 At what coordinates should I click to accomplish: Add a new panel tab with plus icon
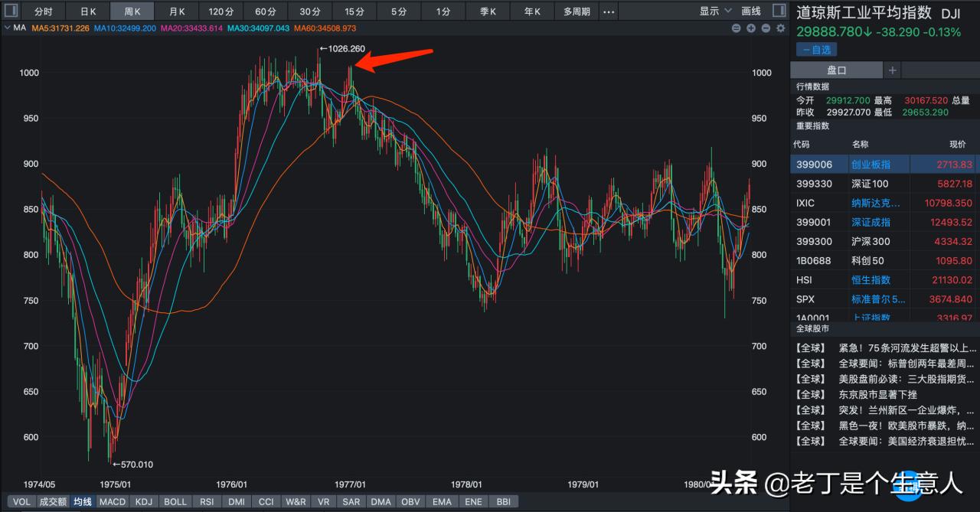[x=892, y=70]
